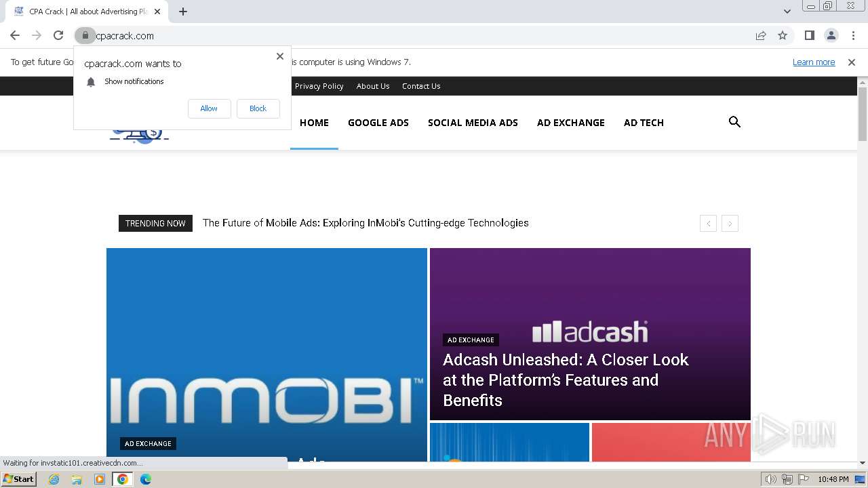The width and height of the screenshot is (868, 488).
Task: Open a new tab with the plus button
Action: pos(183,12)
